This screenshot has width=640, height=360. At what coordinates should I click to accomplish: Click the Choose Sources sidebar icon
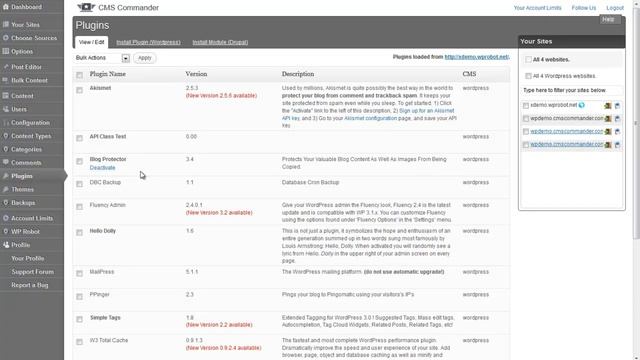click(6, 38)
